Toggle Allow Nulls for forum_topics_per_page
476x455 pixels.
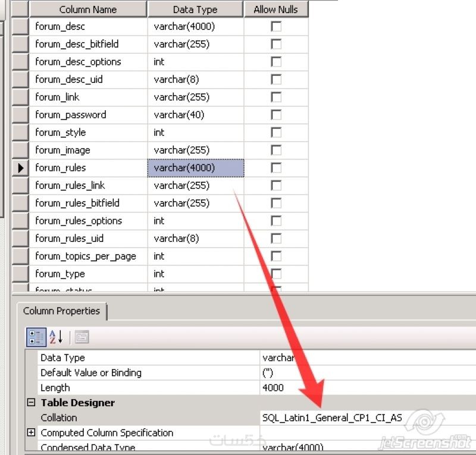coord(276,256)
